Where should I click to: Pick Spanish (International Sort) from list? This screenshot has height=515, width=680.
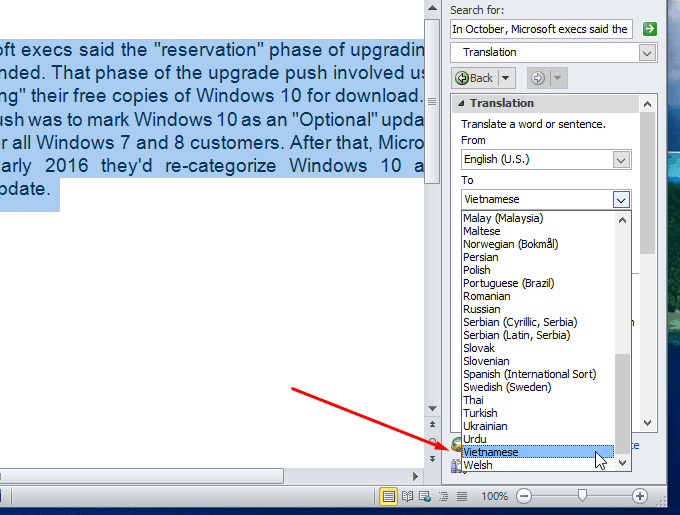pyautogui.click(x=529, y=374)
